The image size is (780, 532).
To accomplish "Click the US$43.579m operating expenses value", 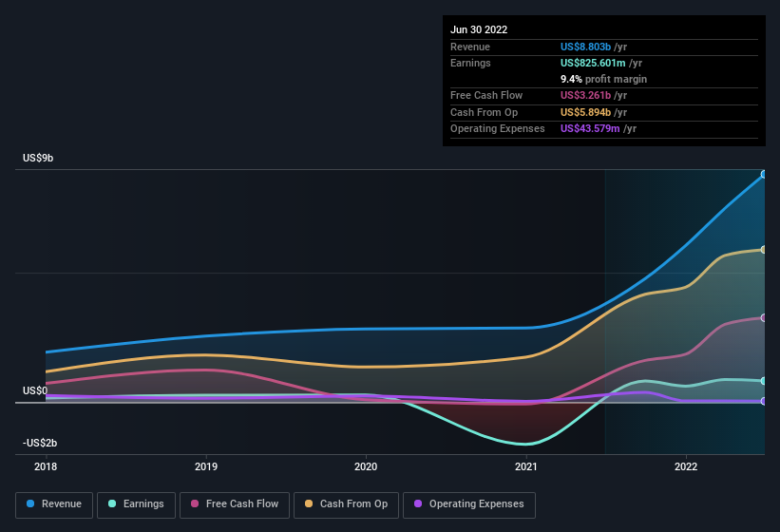I will 590,129.
